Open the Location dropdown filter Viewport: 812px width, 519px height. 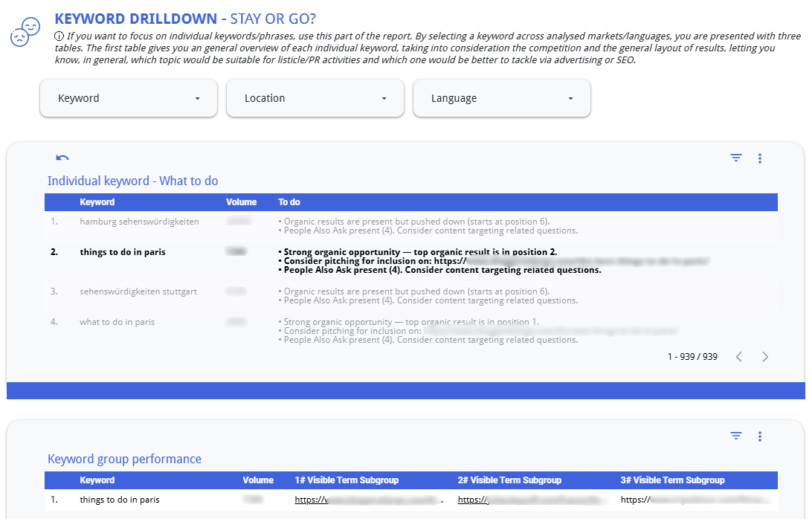315,98
